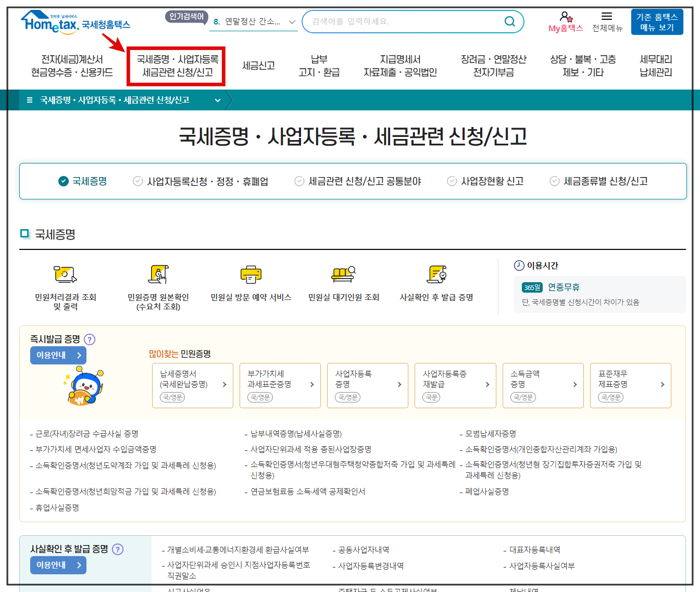Open the 장려금·연말정산 전자기부금 menu
700x592 pixels.
coord(494,66)
